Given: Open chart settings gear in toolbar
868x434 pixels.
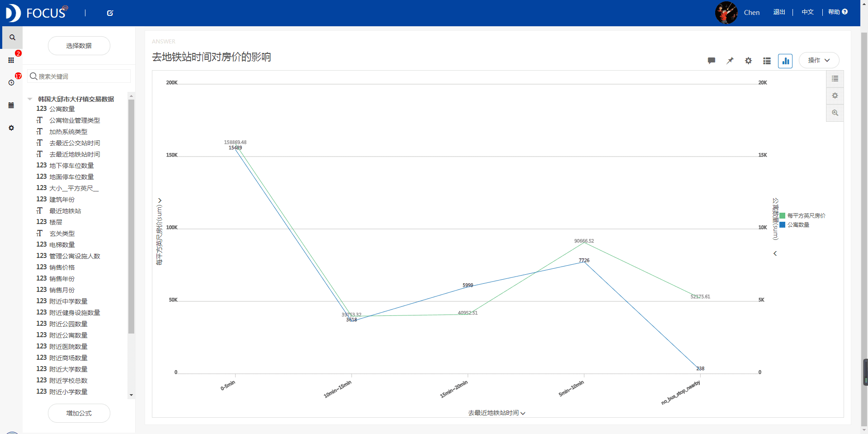Looking at the screenshot, I should tap(748, 61).
